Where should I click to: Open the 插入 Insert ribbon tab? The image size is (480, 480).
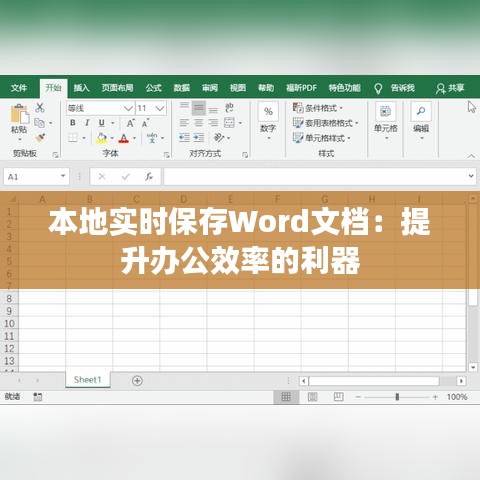click(81, 88)
